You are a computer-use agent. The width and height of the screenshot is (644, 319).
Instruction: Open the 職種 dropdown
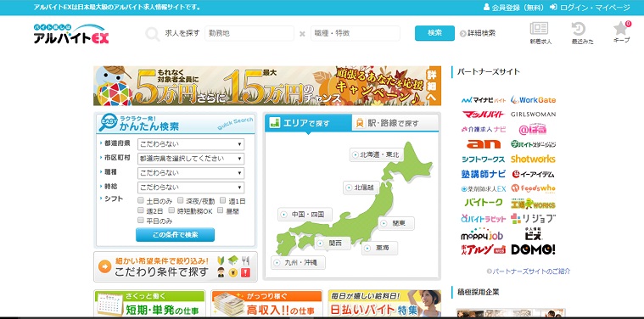tap(191, 173)
